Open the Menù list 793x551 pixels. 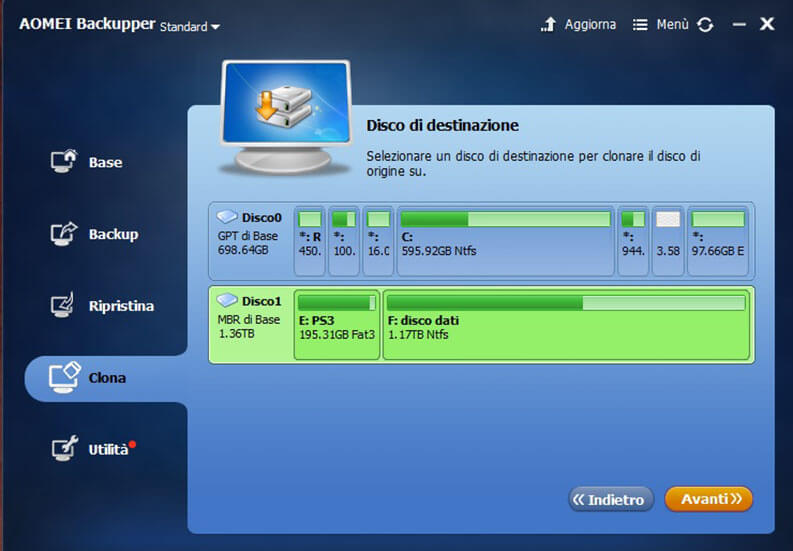(x=661, y=25)
